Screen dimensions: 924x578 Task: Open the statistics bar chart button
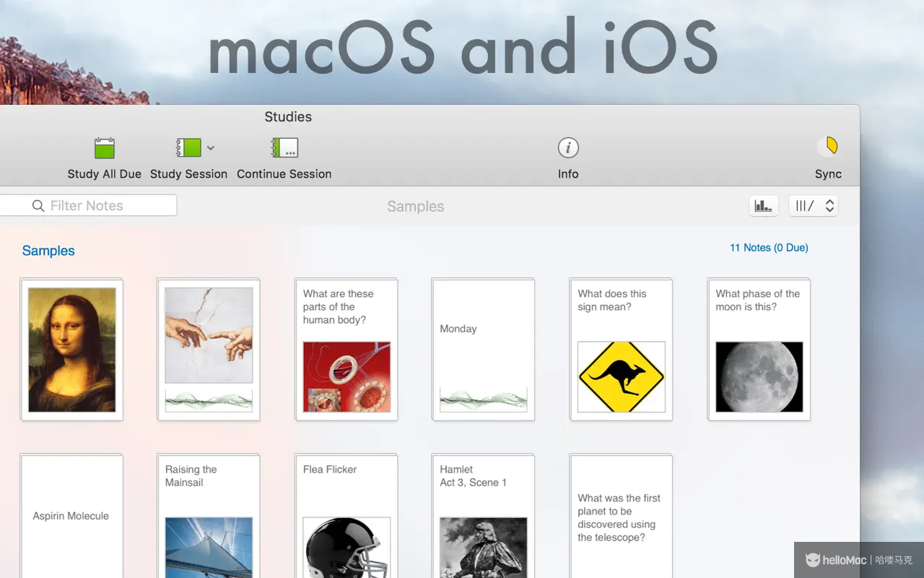(764, 206)
